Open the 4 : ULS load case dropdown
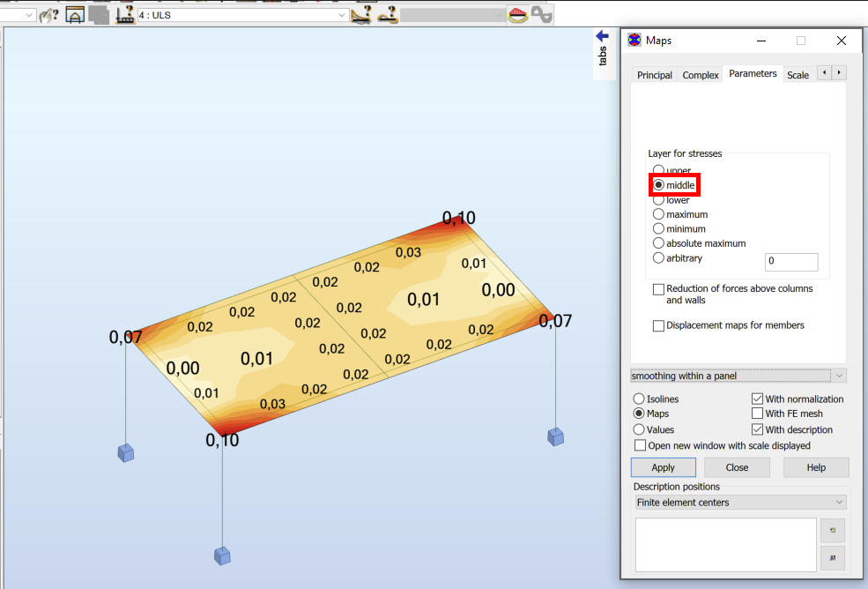This screenshot has height=589, width=868. tap(344, 14)
